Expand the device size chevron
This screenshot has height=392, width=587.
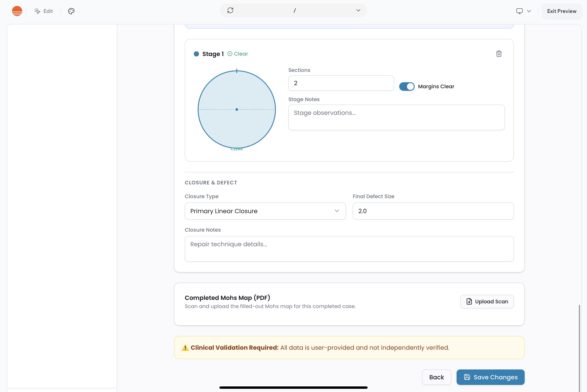click(x=529, y=11)
